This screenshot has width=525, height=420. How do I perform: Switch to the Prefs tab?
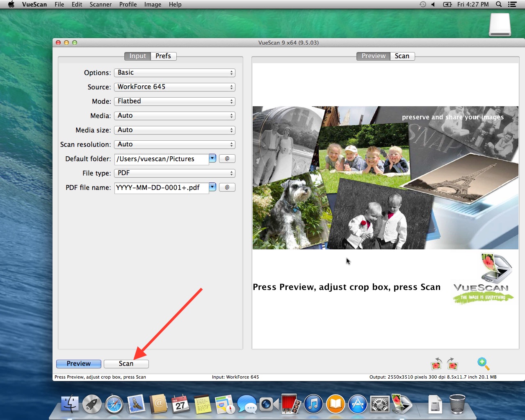click(x=163, y=56)
